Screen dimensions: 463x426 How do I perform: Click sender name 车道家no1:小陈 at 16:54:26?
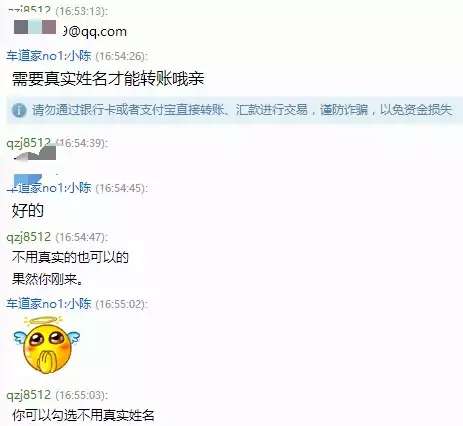pyautogui.click(x=49, y=56)
